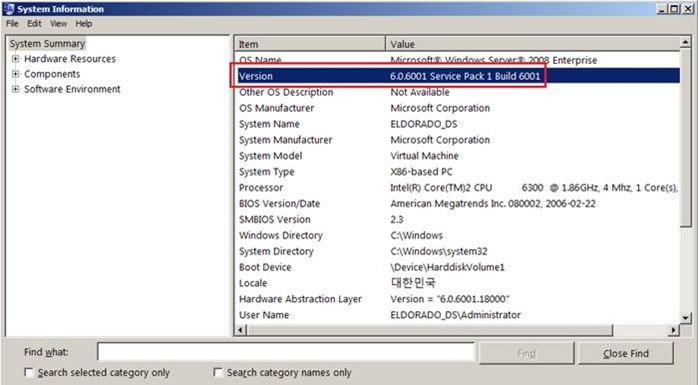The width and height of the screenshot is (698, 385).
Task: Minimize the System Information window
Action: click(x=663, y=8)
